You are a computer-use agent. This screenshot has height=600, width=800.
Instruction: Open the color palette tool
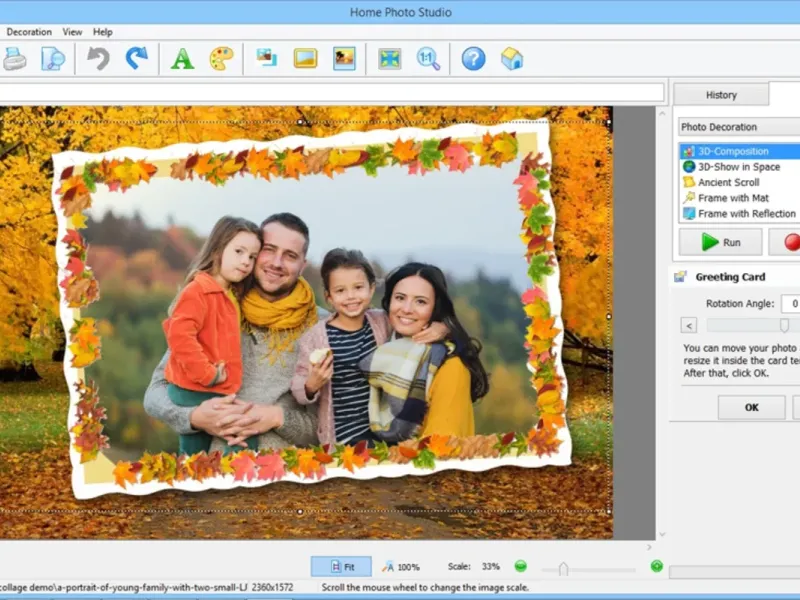pyautogui.click(x=221, y=59)
